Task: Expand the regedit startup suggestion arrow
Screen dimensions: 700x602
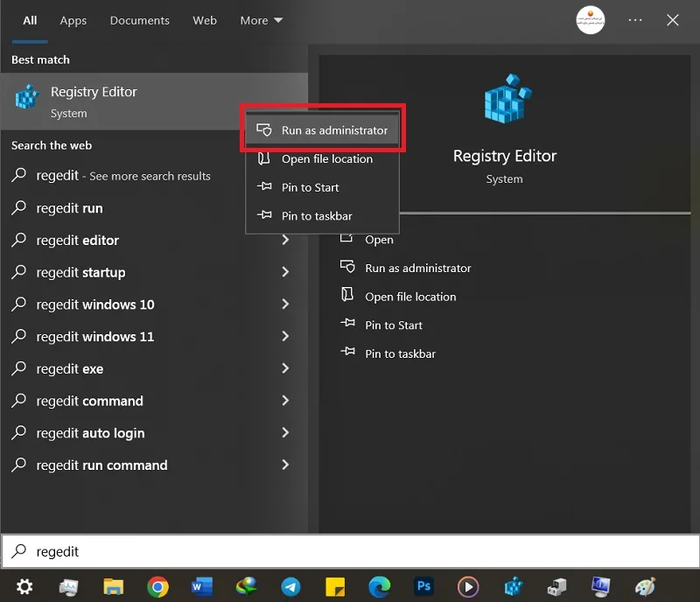Action: 285,272
